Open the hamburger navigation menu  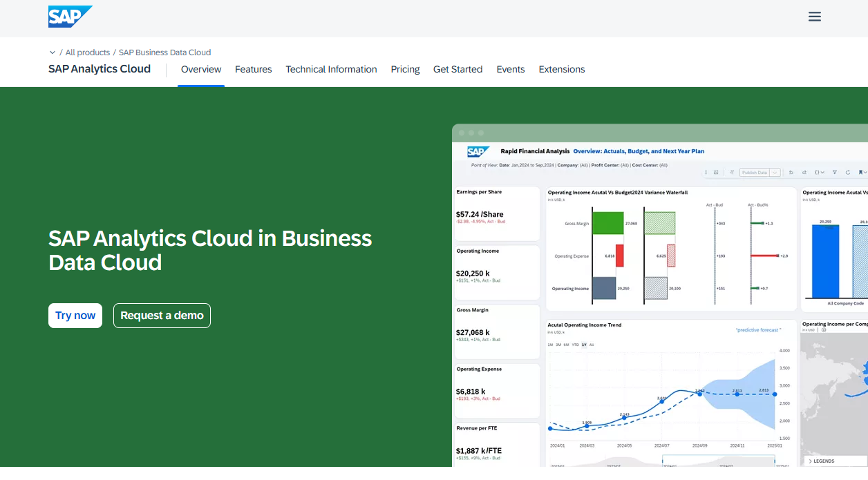pyautogui.click(x=814, y=16)
